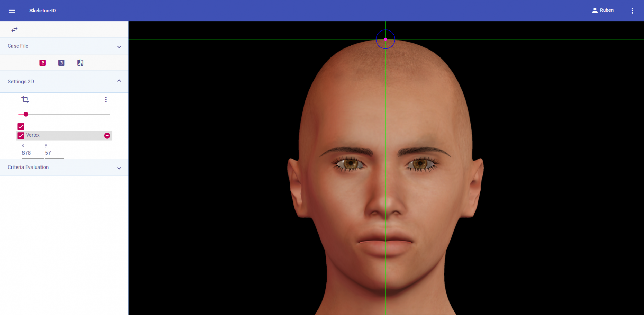Open the Ruben user account menu
The width and height of the screenshot is (644, 315).
tap(602, 10)
